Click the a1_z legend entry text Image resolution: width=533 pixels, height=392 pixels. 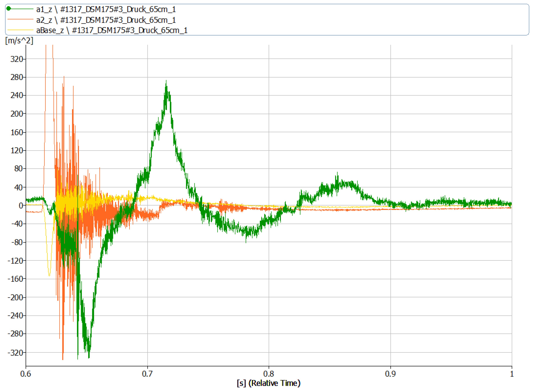coord(106,9)
